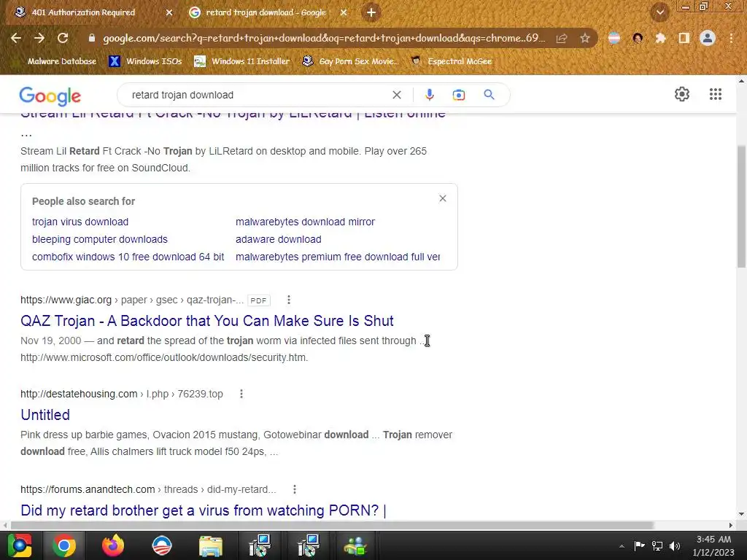Click malwarebytes download mirror suggestion

tap(305, 222)
